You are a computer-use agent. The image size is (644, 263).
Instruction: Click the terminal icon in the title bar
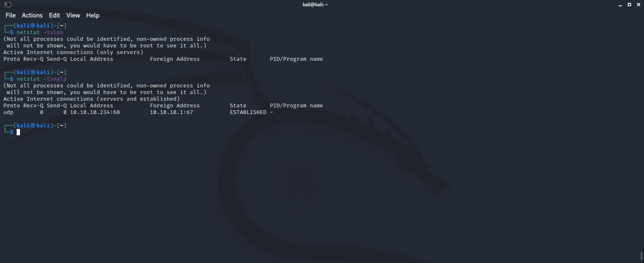coord(8,4)
